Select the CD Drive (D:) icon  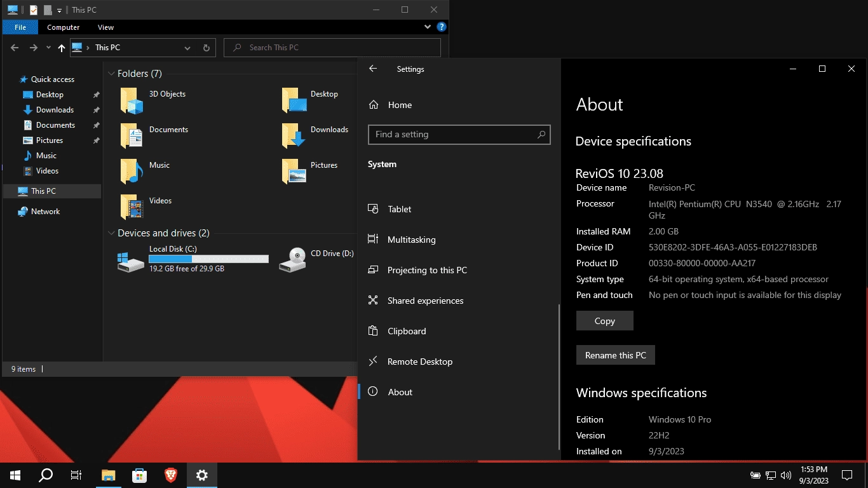pos(293,260)
